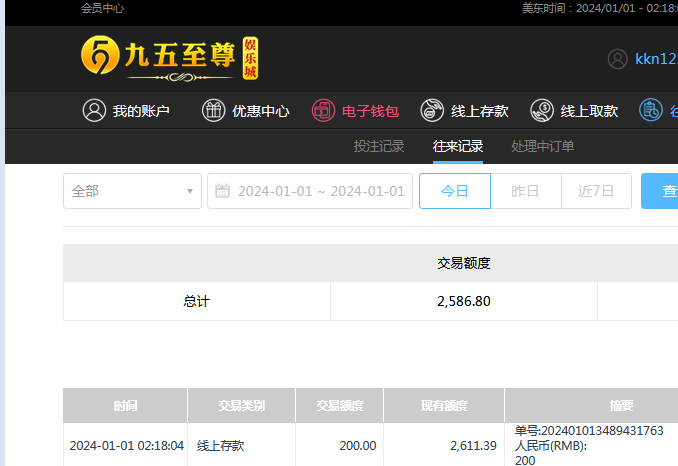678x466 pixels.
Task: Click the kkn12 username link
Action: 656,59
